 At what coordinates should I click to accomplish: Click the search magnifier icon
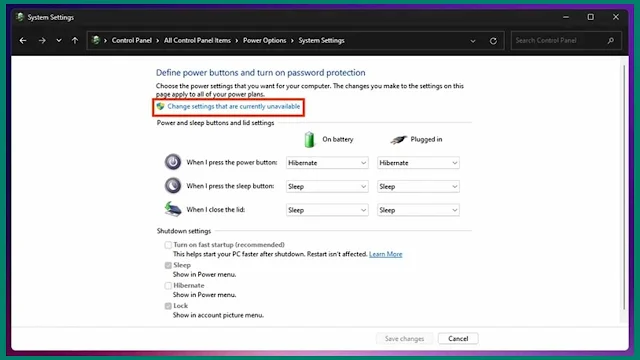pyautogui.click(x=611, y=40)
